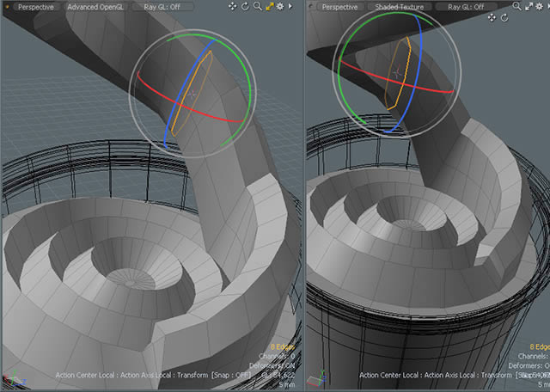Click the orange dot icon in left viewport corner
Screen dimensions: 550x392
pos(7,6)
